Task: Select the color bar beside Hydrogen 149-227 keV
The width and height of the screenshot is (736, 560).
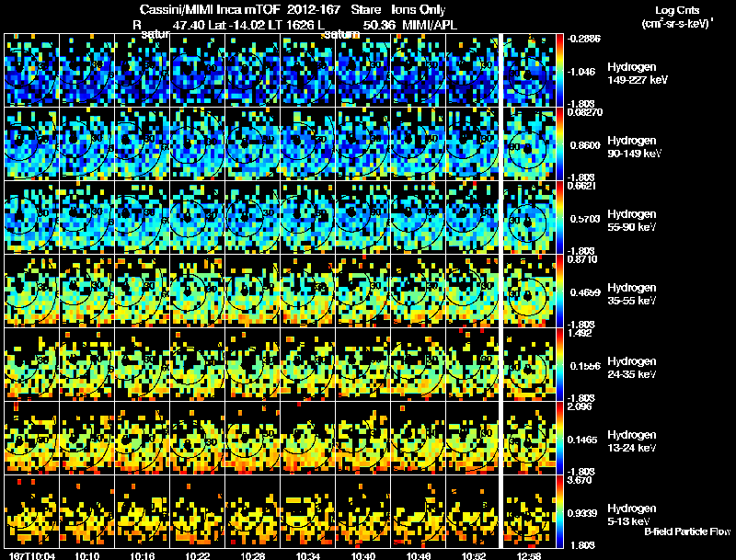Action: (x=559, y=70)
